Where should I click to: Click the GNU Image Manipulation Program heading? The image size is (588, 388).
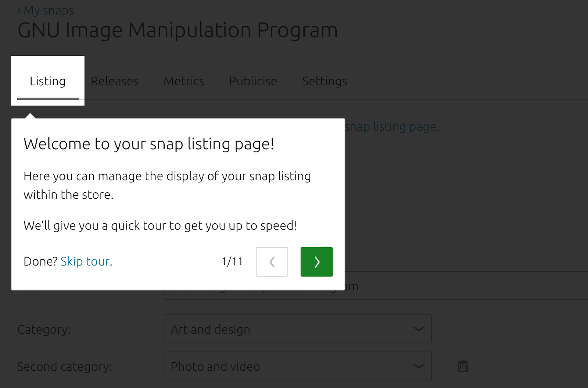[x=178, y=30]
